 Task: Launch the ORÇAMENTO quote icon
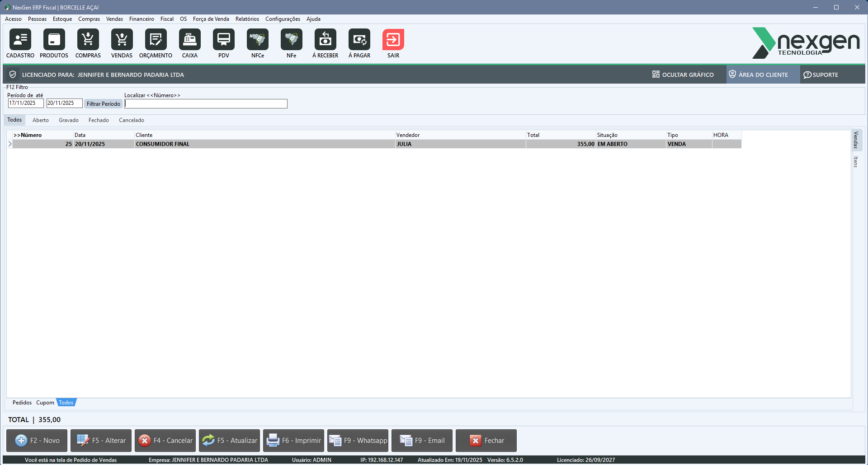coord(156,40)
